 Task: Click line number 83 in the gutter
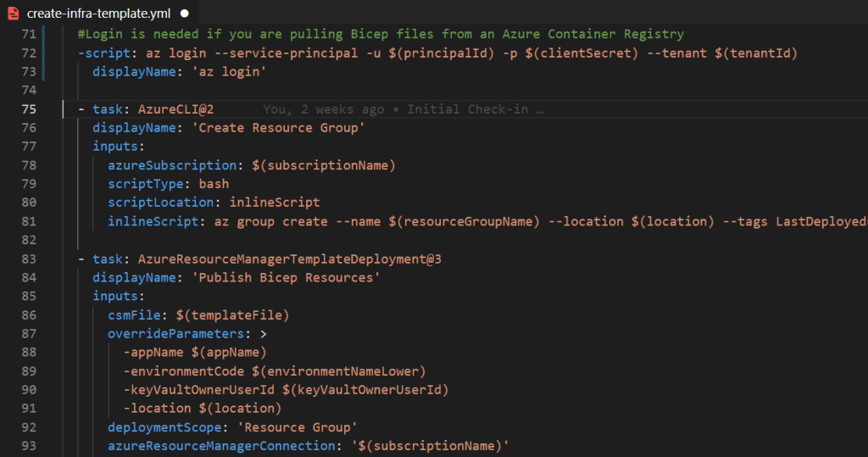[x=28, y=259]
